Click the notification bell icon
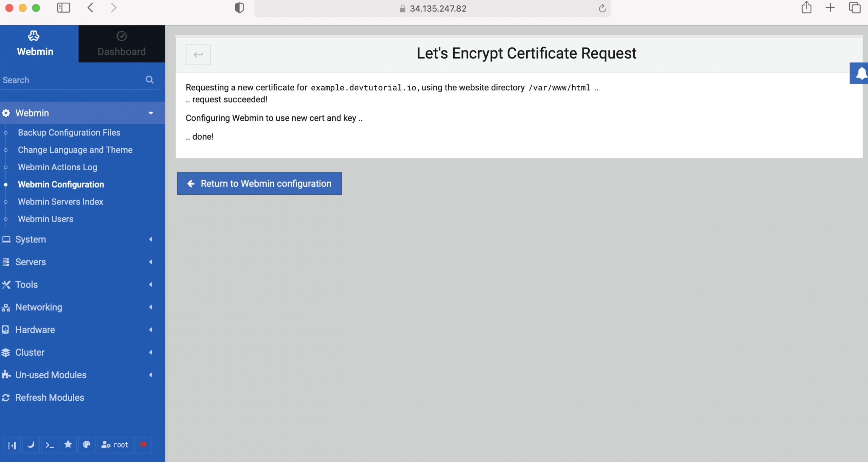 tap(860, 73)
